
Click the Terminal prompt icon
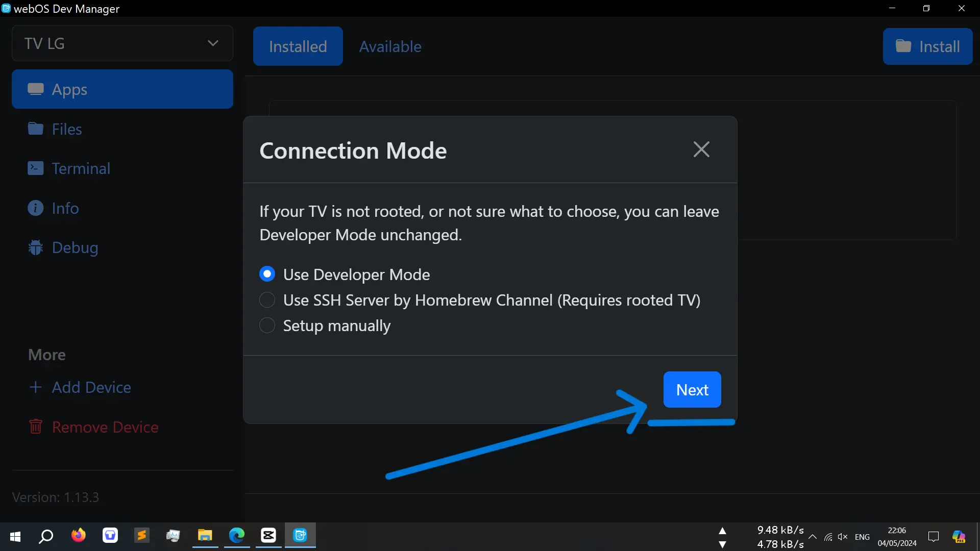(x=35, y=168)
